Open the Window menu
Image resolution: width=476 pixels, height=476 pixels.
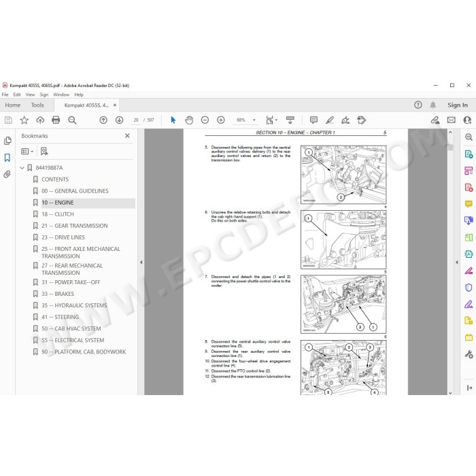pos(61,95)
